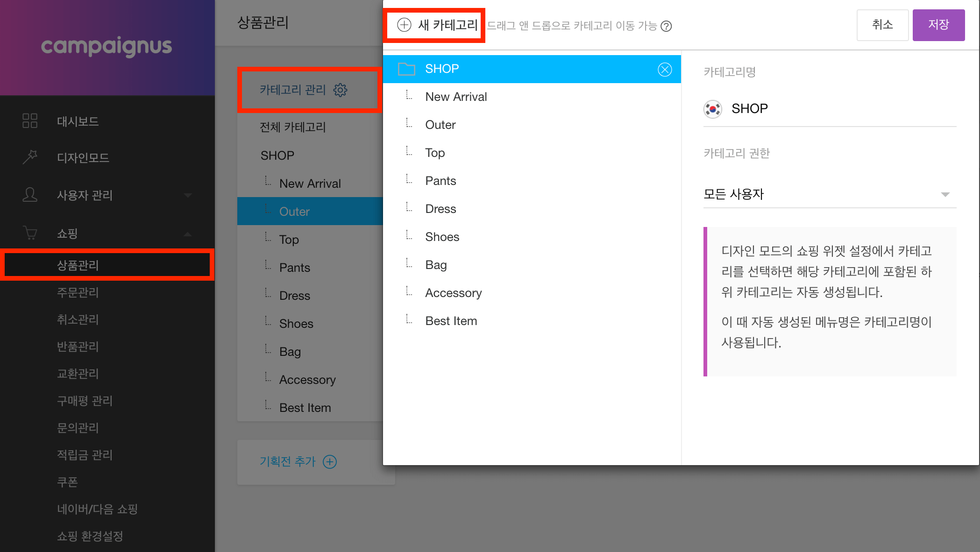Click the user management person icon
The width and height of the screenshot is (980, 552).
tap(30, 195)
